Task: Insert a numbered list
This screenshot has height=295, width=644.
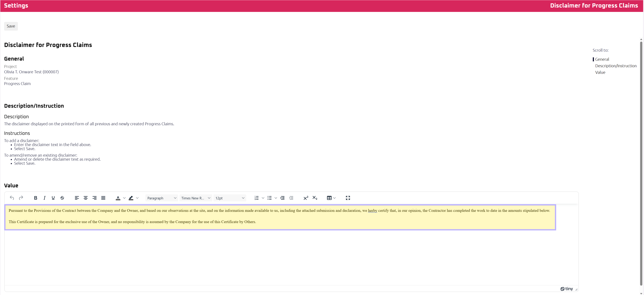Action: click(x=256, y=198)
